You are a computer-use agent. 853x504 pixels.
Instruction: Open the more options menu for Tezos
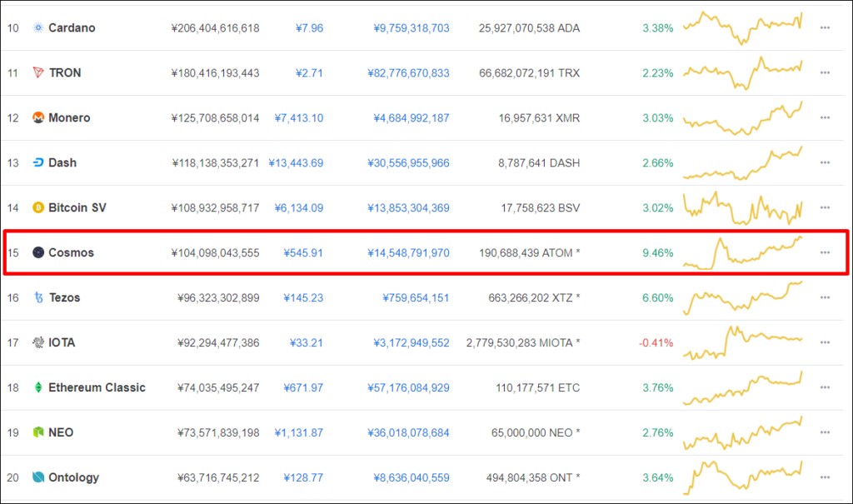pos(825,297)
